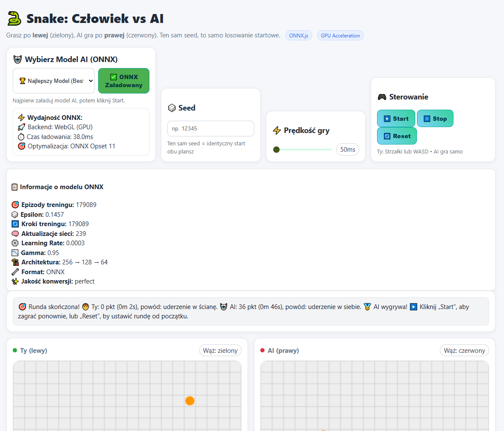Click the GPU Acceleration badge
This screenshot has width=504, height=431.
click(340, 36)
